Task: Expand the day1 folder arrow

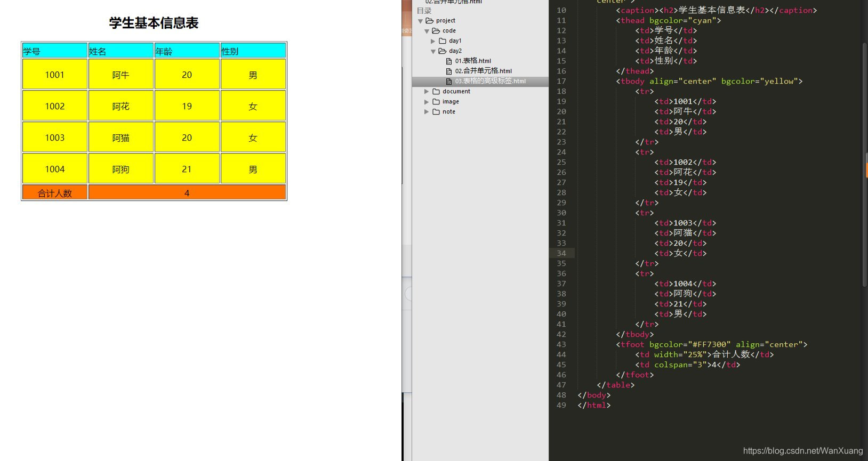Action: (433, 41)
